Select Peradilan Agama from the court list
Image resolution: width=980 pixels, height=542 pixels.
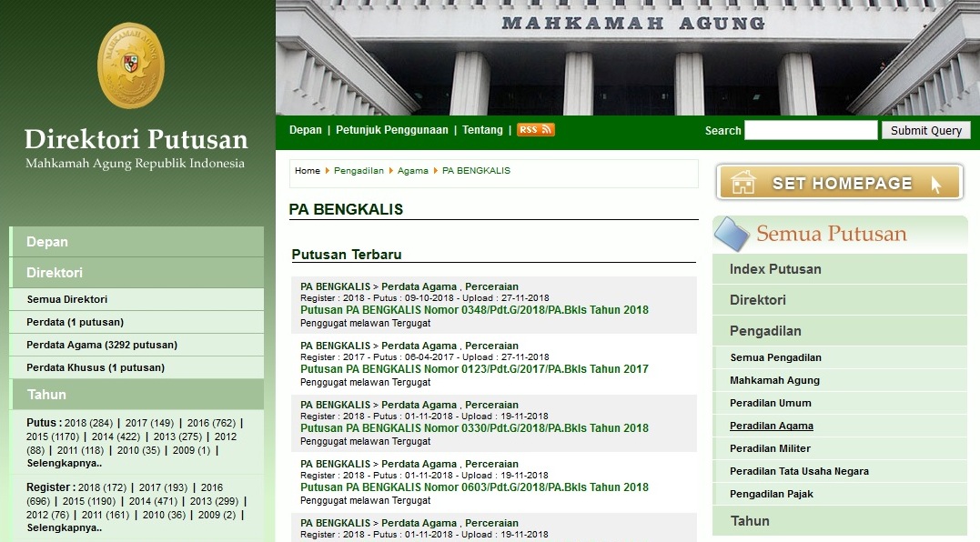[771, 425]
